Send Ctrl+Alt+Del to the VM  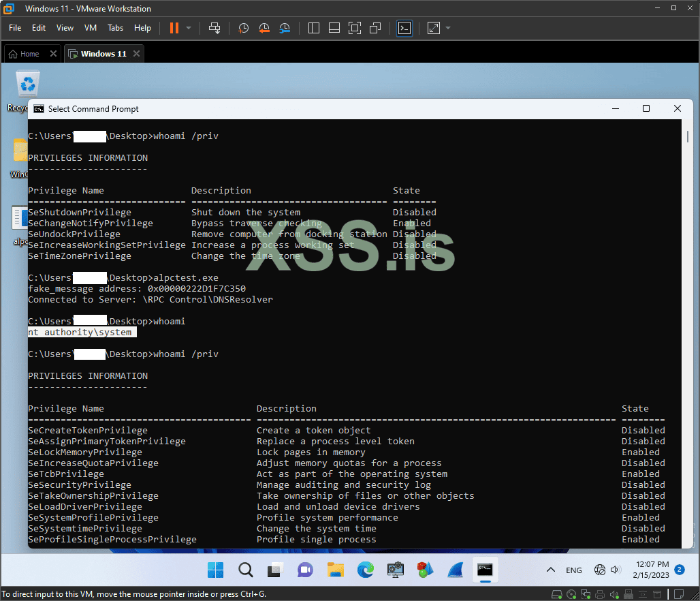click(x=214, y=28)
